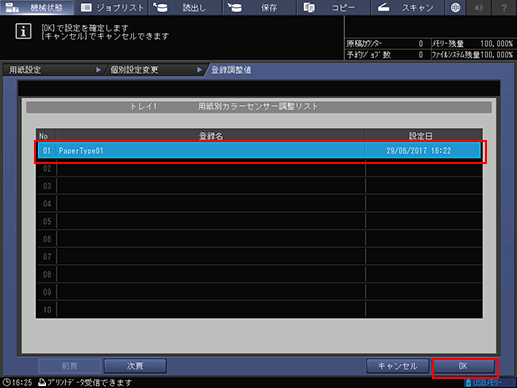Click the printer data receive icon
Viewport: 517px width, 388px height.
[x=42, y=382]
